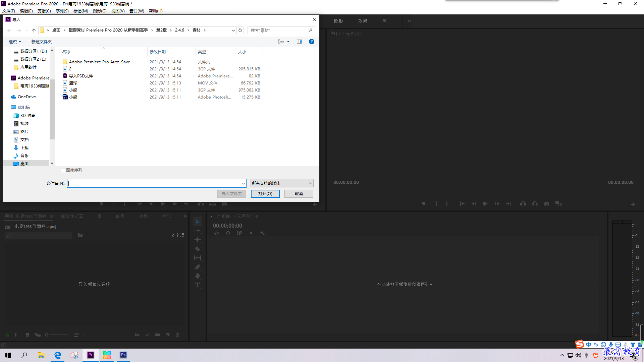Open the Program monitor panel menu
This screenshot has height=362, width=644.
366,34
